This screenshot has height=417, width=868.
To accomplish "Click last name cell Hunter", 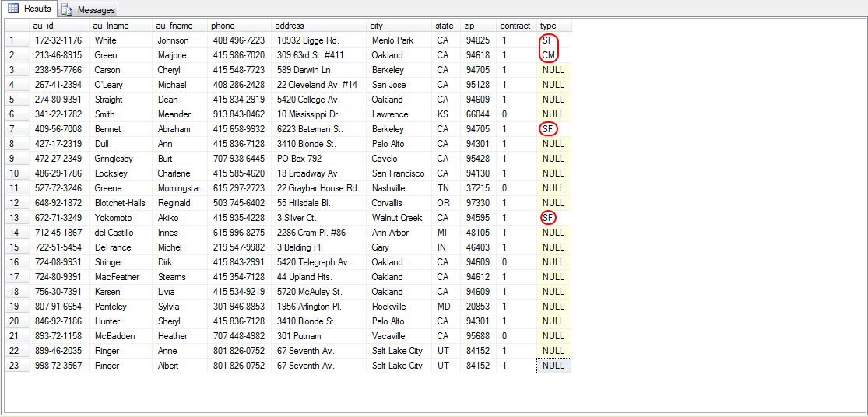I will [120, 321].
